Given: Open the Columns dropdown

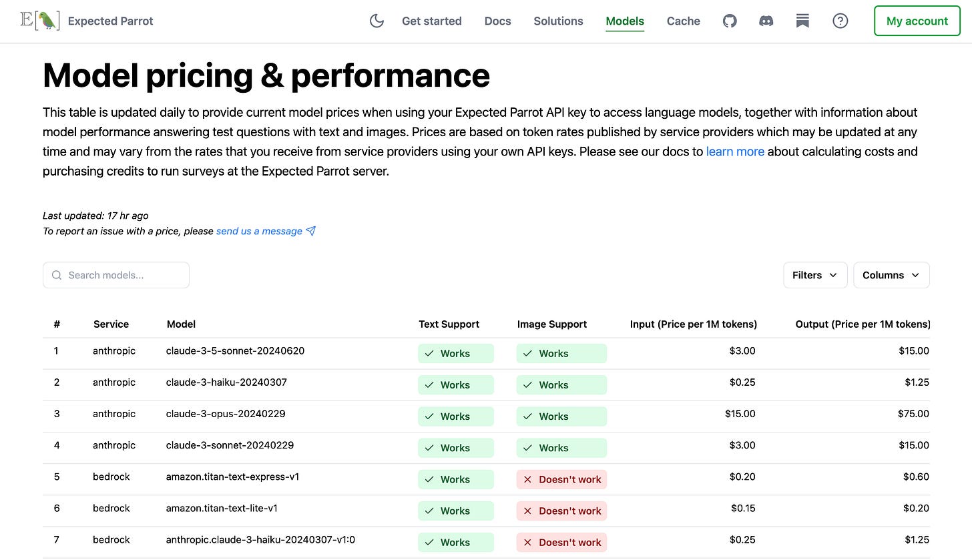Looking at the screenshot, I should 891,275.
